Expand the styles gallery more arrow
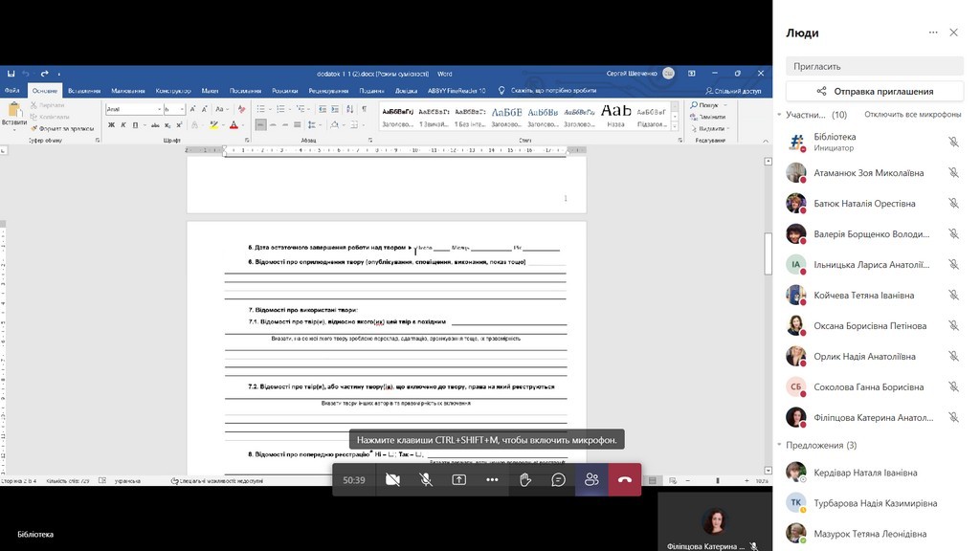980x551 pixels. tap(675, 125)
